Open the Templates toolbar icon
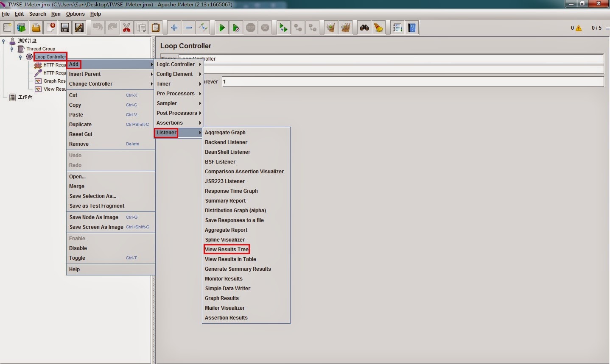This screenshot has height=364, width=610. click(22, 28)
